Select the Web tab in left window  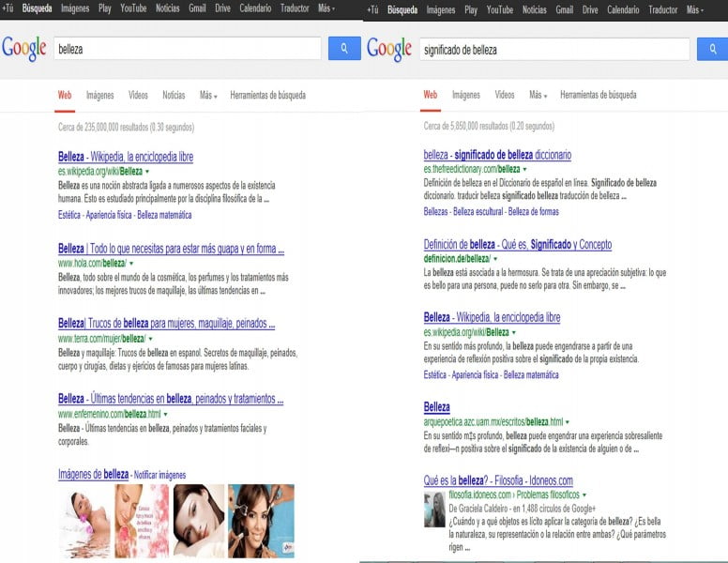pos(65,95)
